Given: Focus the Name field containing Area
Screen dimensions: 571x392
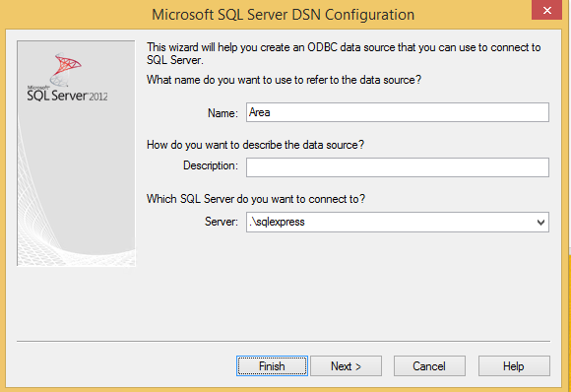Looking at the screenshot, I should [398, 112].
